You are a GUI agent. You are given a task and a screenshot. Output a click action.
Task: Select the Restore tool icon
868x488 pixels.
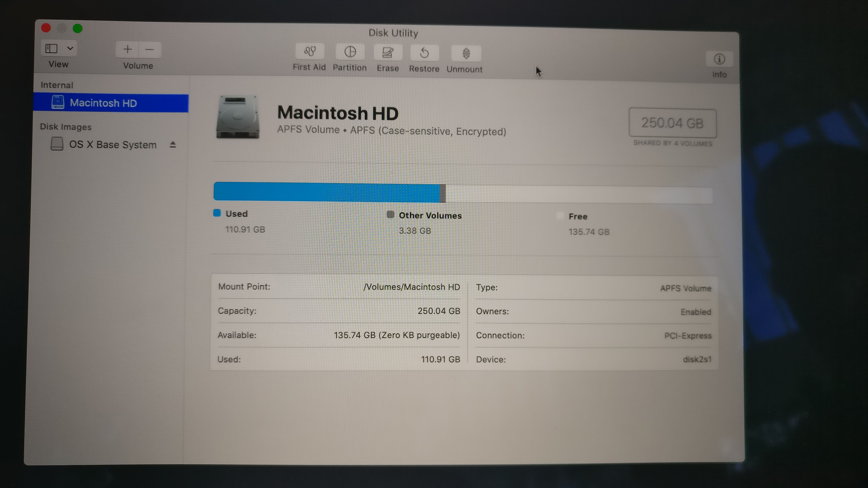(x=424, y=53)
